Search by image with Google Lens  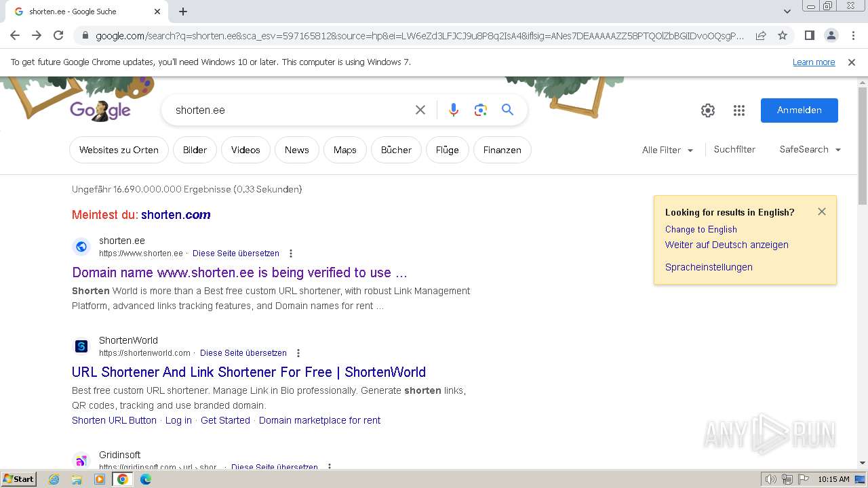[x=481, y=110]
